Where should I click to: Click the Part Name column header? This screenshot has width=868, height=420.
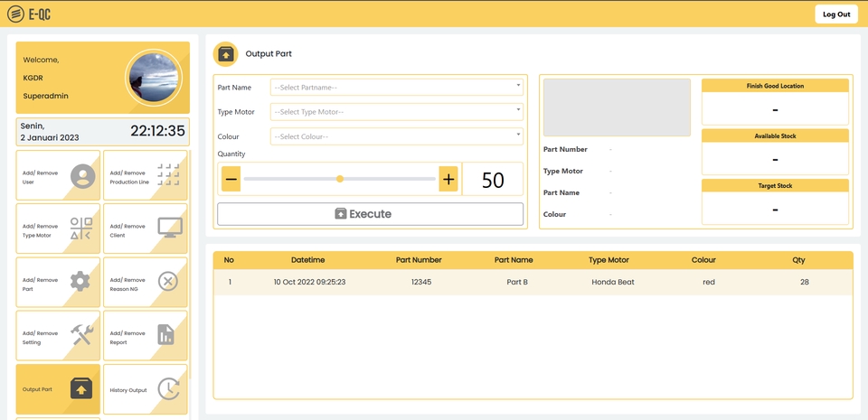click(x=514, y=260)
